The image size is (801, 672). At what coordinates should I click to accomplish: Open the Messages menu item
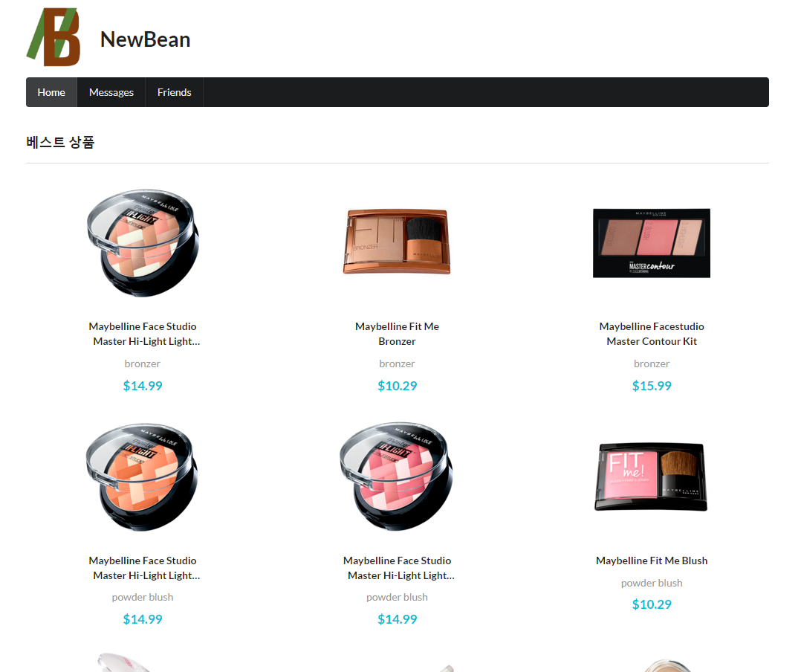[111, 92]
